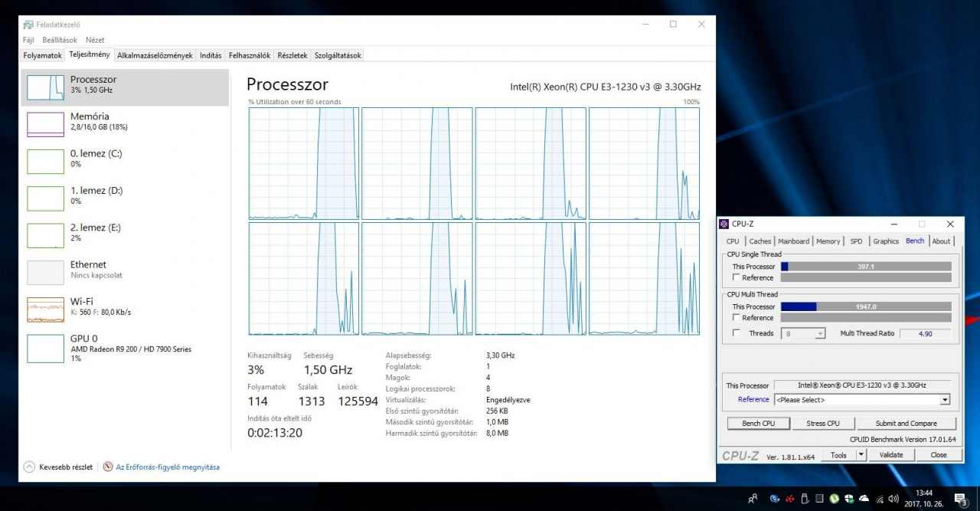Open Erőforrás-figyelő megnyitása resource monitor link
980x511 pixels.
(168, 467)
